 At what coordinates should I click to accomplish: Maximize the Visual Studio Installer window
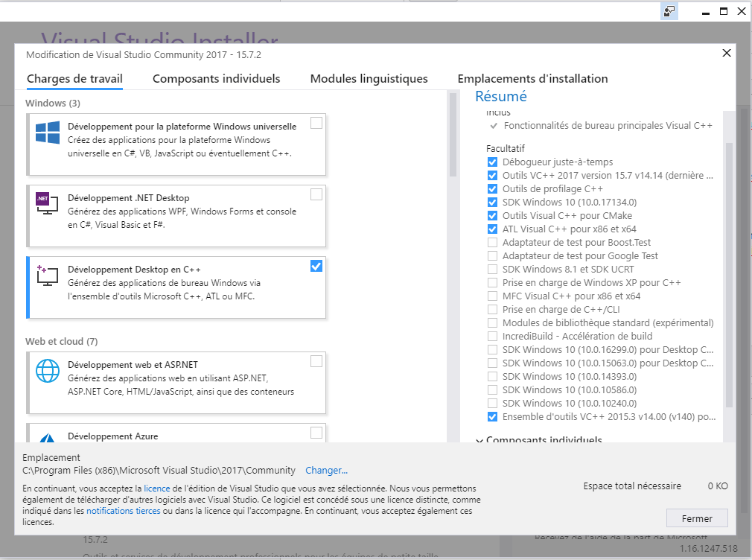tap(724, 11)
